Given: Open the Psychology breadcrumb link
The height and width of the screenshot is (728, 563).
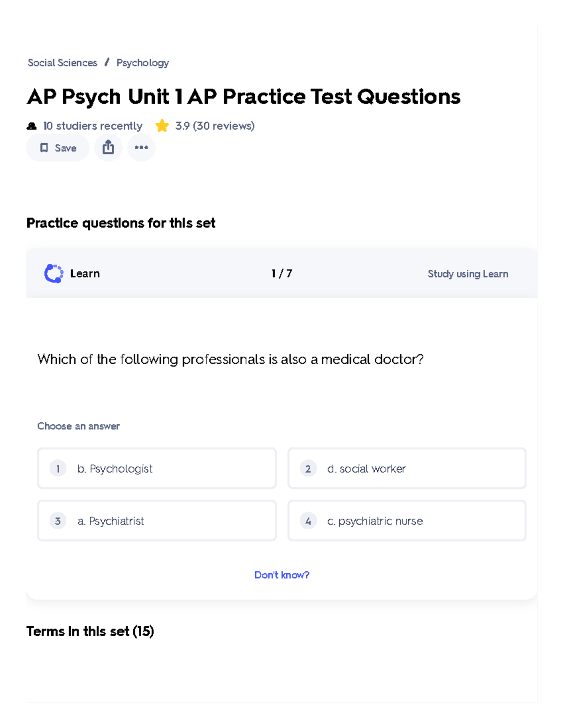Looking at the screenshot, I should [x=142, y=62].
